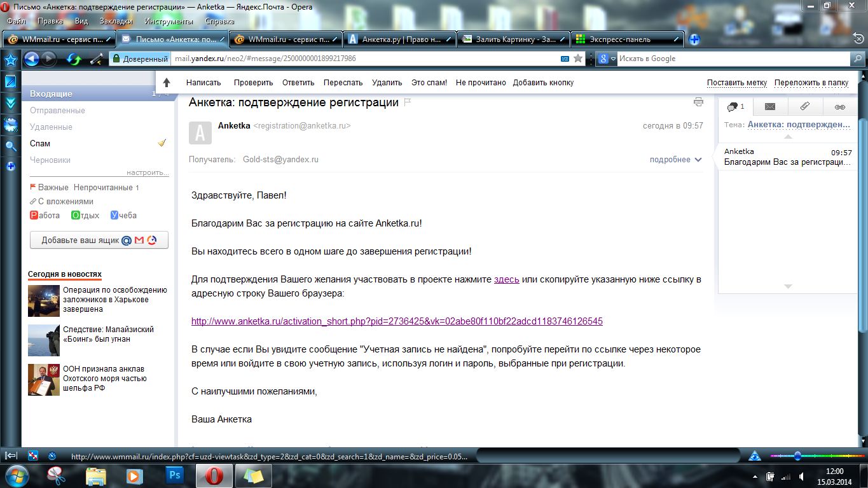Select the green Отдых label
The height and width of the screenshot is (488, 868).
(x=85, y=216)
